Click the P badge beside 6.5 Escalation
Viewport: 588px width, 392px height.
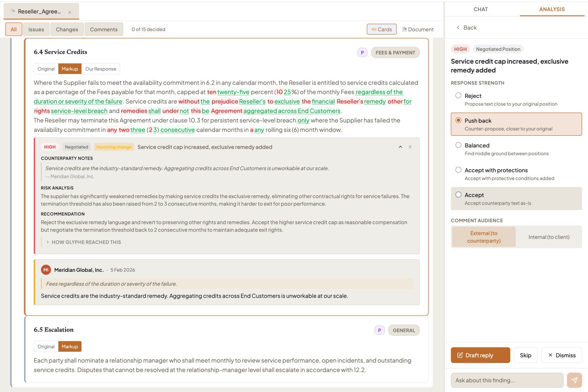(x=380, y=330)
